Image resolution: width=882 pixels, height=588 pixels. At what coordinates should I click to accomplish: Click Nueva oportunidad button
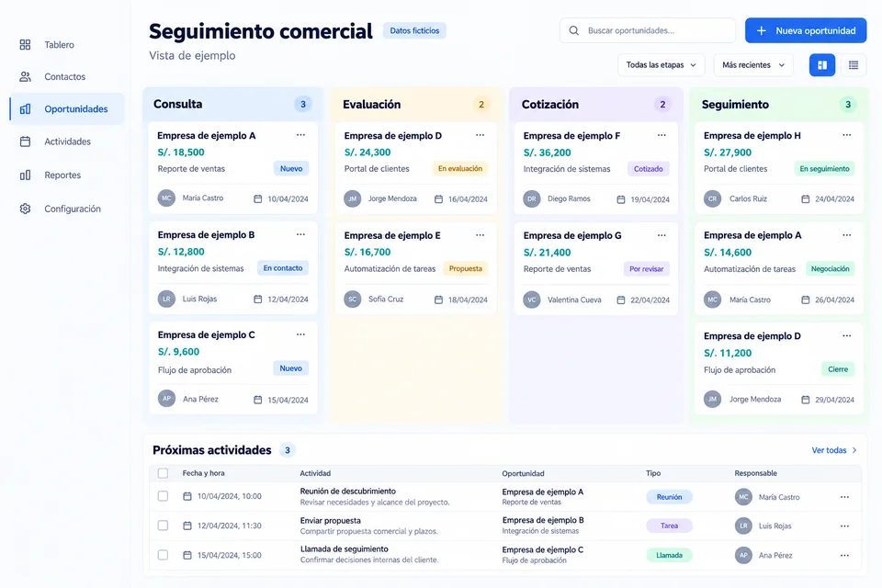[806, 30]
